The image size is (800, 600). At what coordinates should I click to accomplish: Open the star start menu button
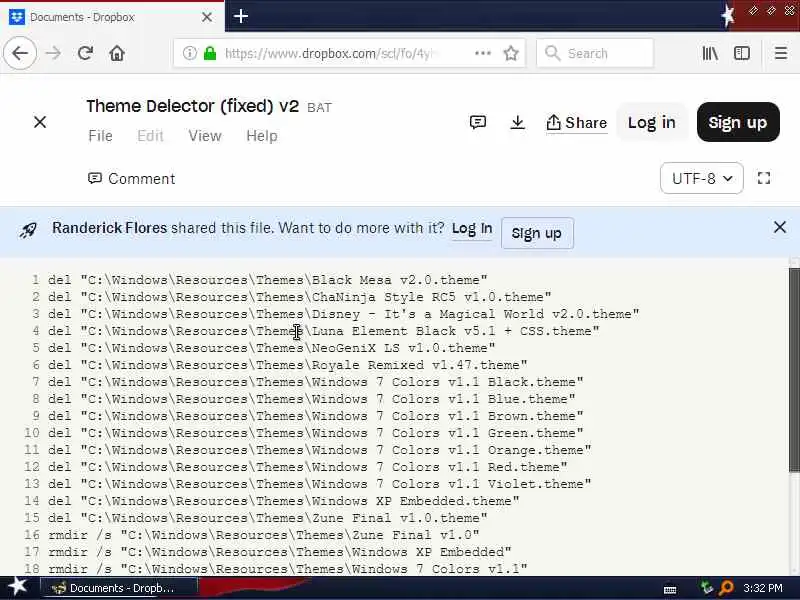(x=17, y=587)
